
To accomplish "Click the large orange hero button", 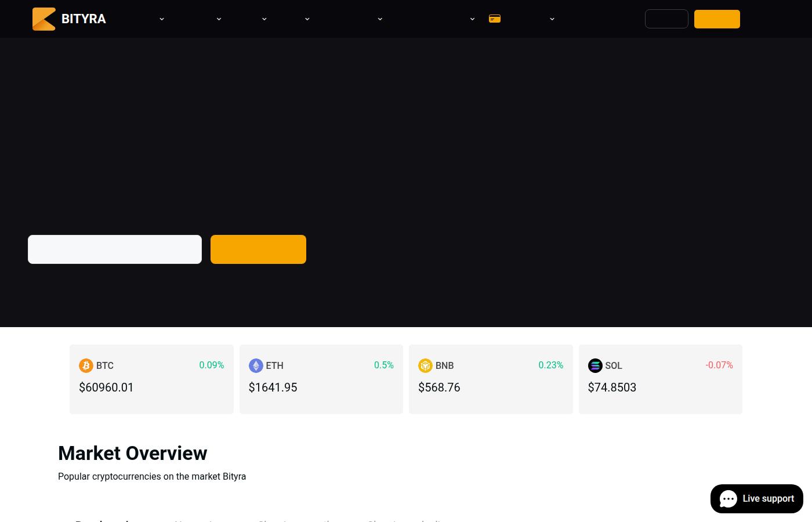I will [x=258, y=249].
